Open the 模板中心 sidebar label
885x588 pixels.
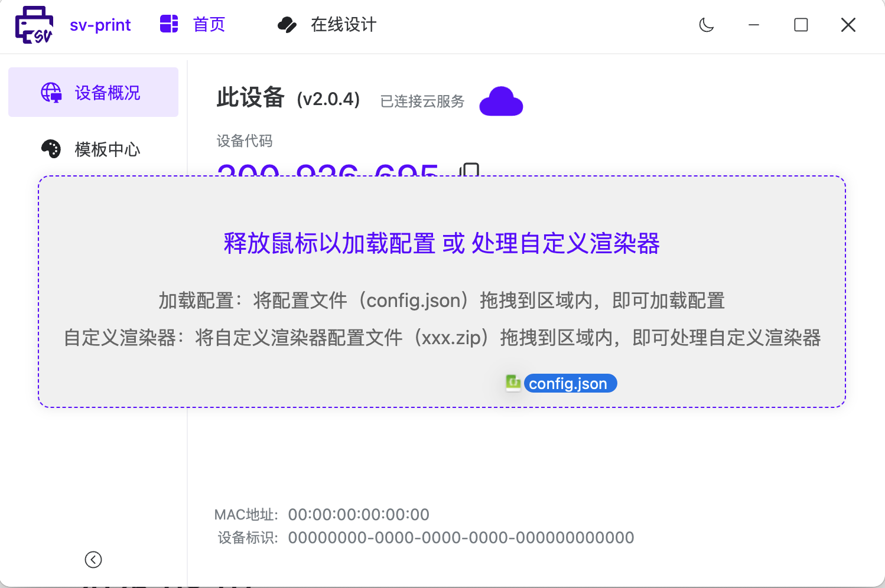click(x=108, y=149)
